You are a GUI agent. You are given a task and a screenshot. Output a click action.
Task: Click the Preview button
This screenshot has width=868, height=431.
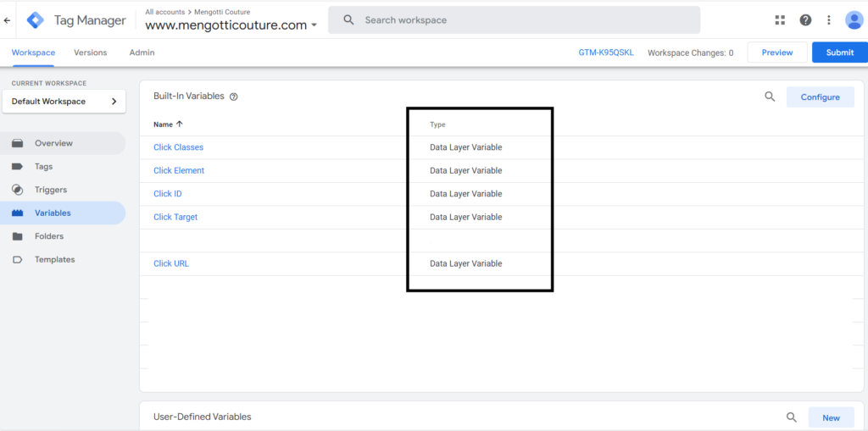tap(777, 52)
